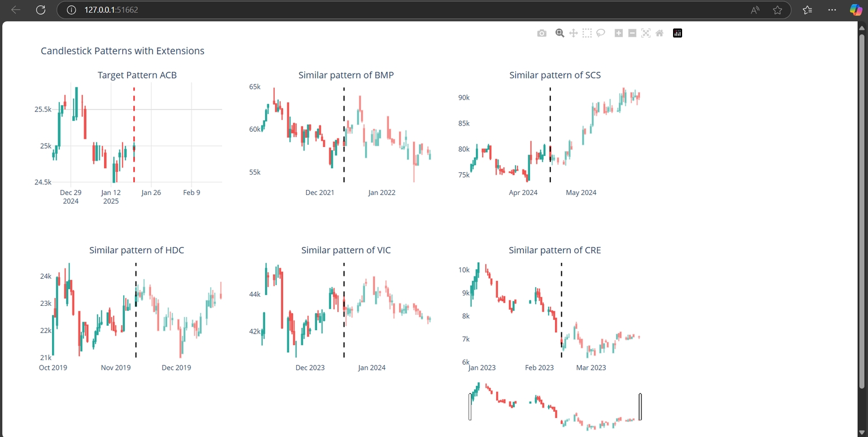Enable Box Select tool

[587, 33]
